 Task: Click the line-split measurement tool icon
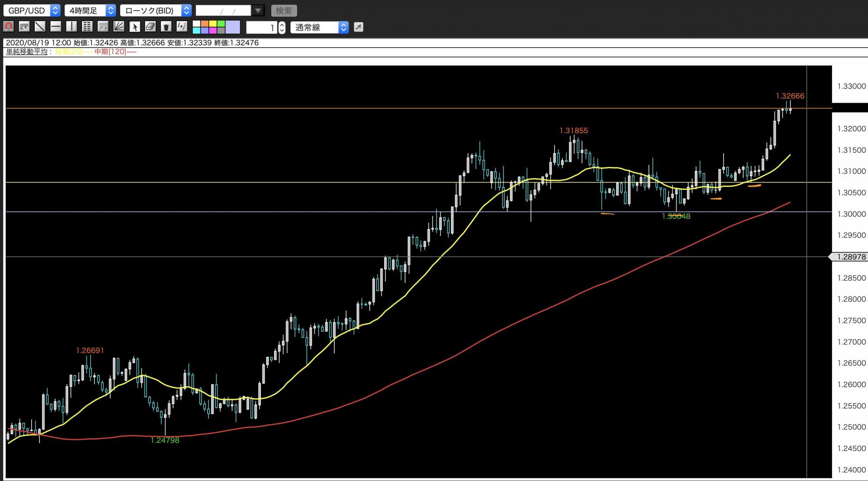[x=181, y=27]
